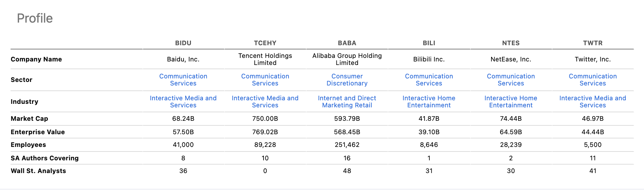Screen dimensions: 644x190
Task: Click the Profile section heading
Action: (x=35, y=18)
